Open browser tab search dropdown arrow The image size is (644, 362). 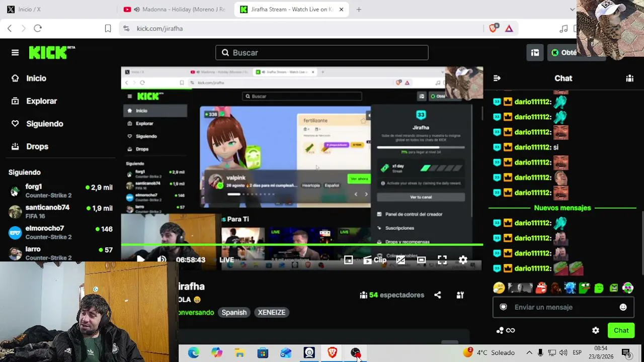point(572,9)
